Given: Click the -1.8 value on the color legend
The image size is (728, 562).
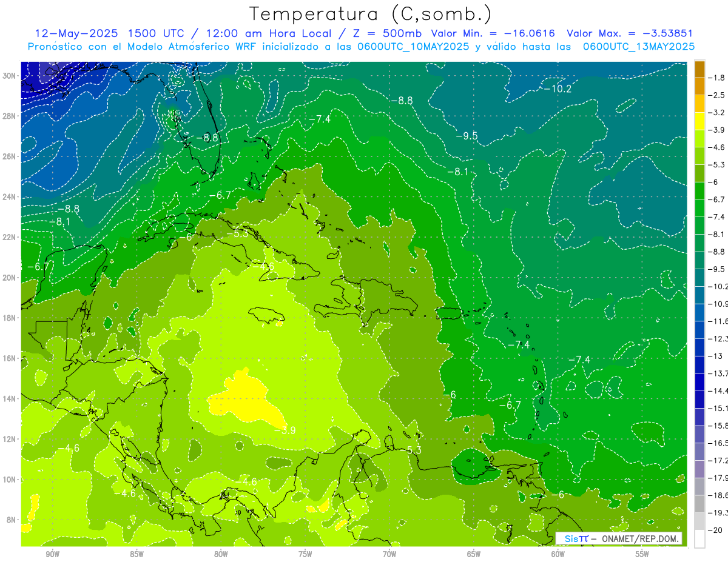Looking at the screenshot, I should tap(716, 78).
